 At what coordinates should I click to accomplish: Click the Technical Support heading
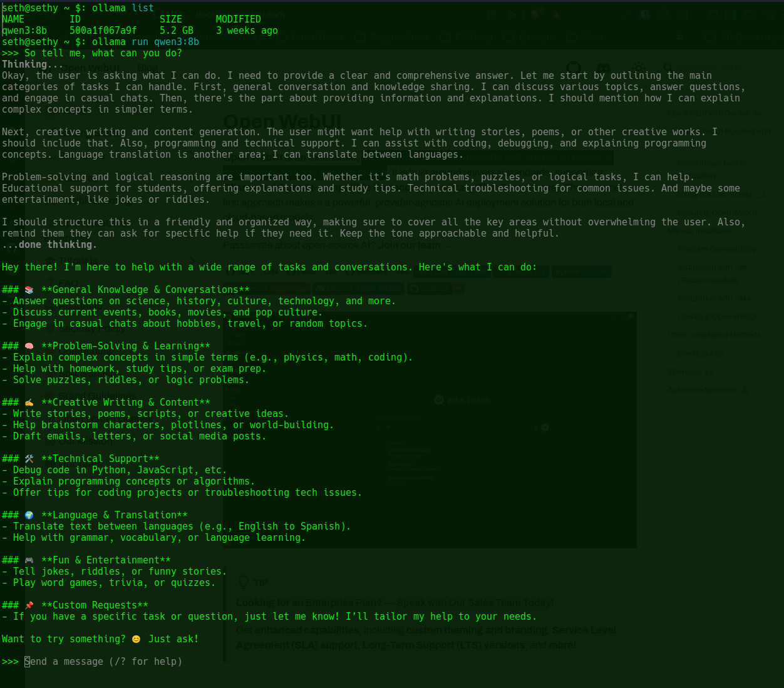point(100,459)
